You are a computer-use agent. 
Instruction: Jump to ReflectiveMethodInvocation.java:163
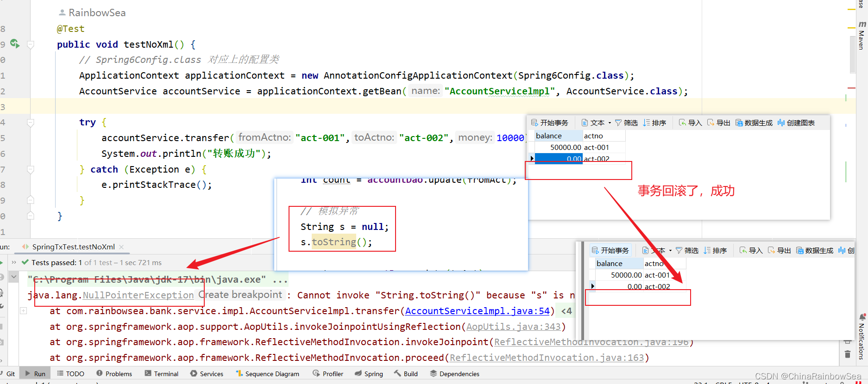547,358
